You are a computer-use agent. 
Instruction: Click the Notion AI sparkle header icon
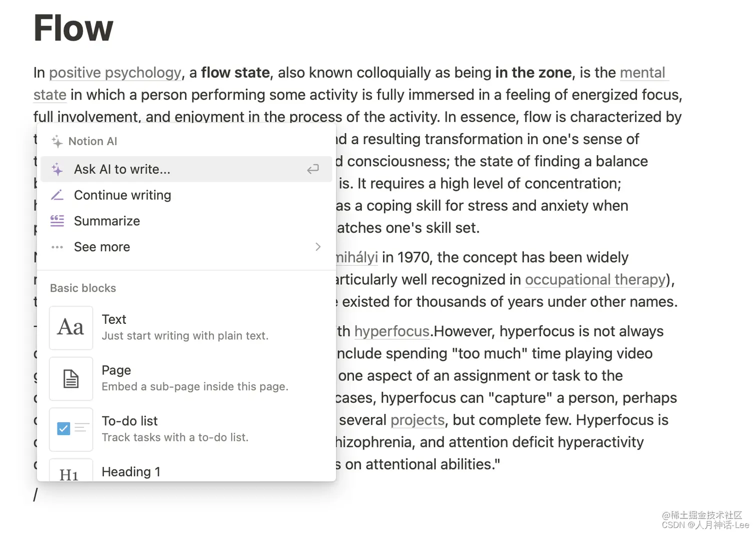click(57, 142)
